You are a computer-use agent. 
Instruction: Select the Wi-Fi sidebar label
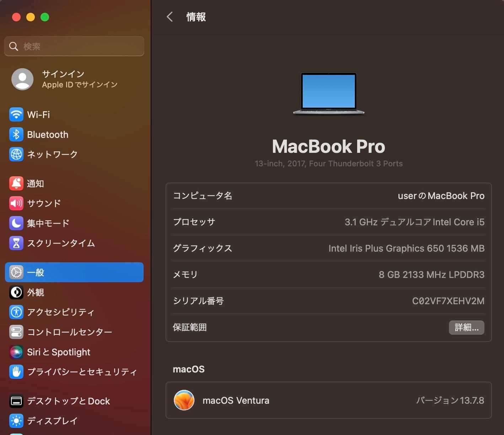38,114
